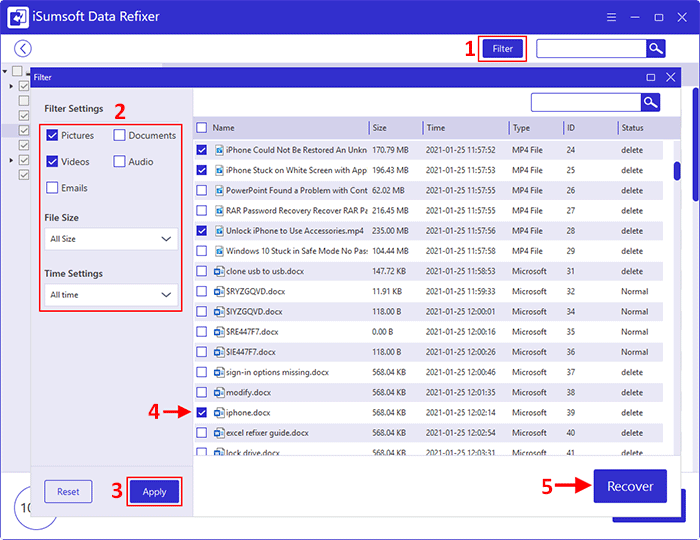Click the Recover button
Image resolution: width=700 pixels, height=540 pixels.
click(630, 486)
